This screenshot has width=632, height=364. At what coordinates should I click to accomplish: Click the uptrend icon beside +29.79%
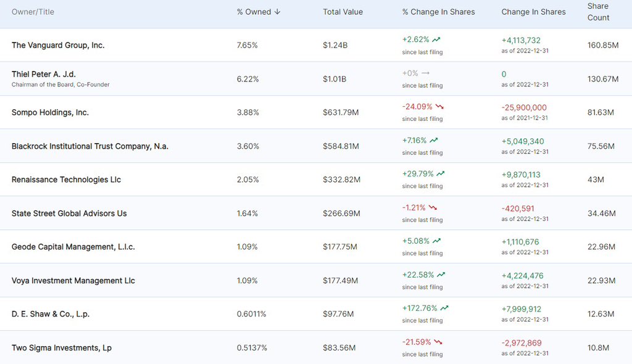pos(441,174)
